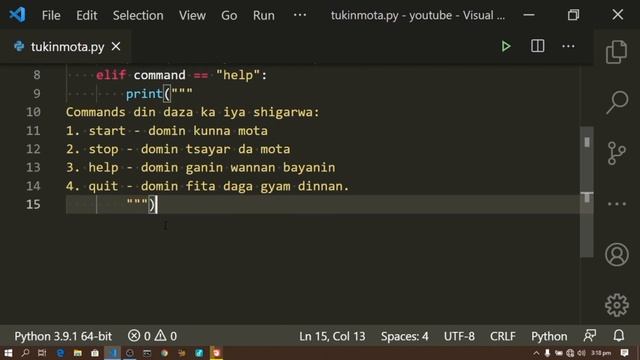
Task: Open the notifications bell in the status bar
Action: (x=619, y=336)
